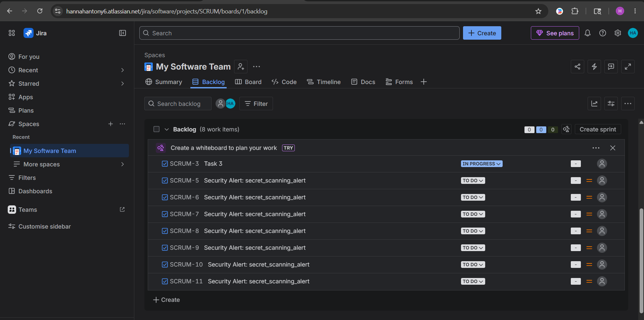
Task: Click the See plans button
Action: pyautogui.click(x=555, y=33)
